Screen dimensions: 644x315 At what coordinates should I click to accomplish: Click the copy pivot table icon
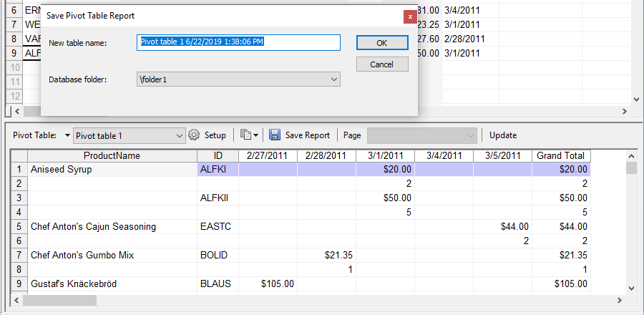point(246,135)
